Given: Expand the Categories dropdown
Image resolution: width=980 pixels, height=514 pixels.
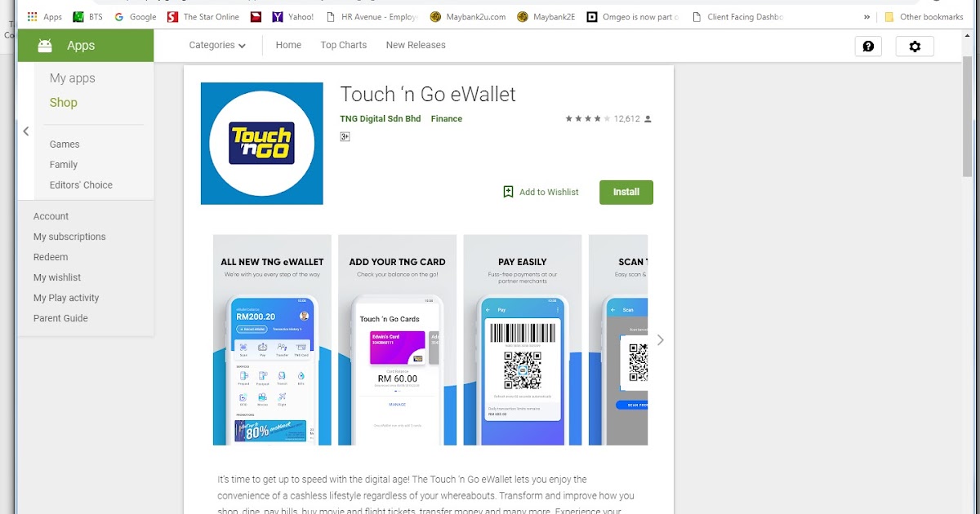Looking at the screenshot, I should pos(217,45).
